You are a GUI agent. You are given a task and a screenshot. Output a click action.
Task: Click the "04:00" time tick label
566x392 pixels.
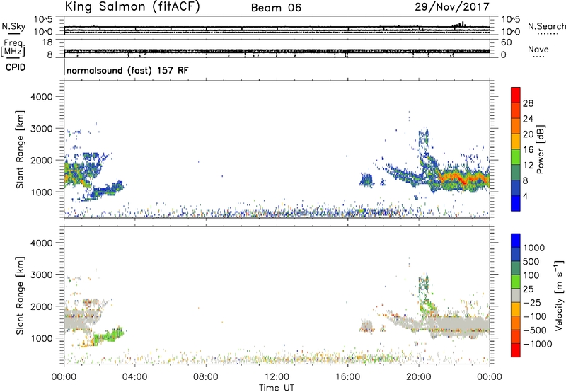134,377
